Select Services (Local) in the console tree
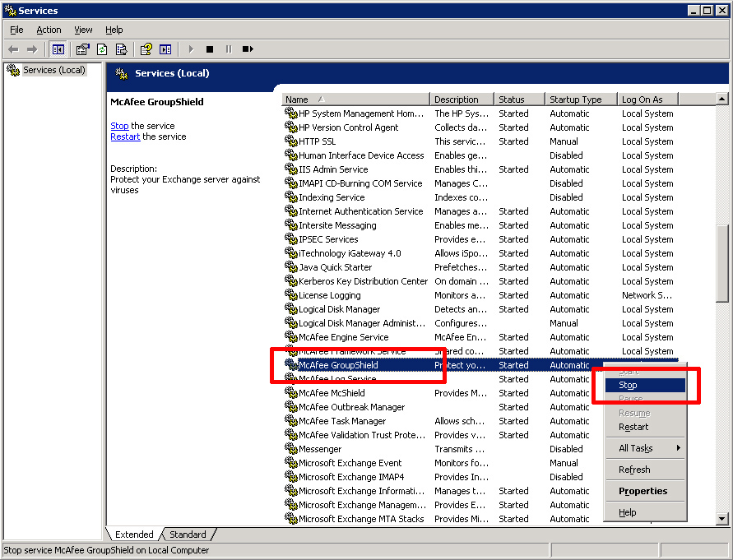This screenshot has height=560, width=733. coord(54,70)
